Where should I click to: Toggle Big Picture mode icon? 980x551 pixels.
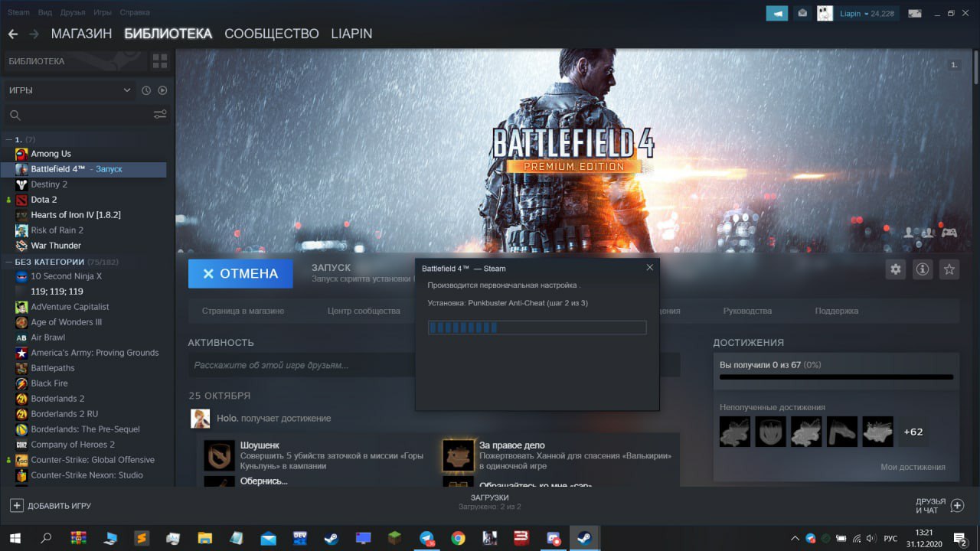tap(914, 13)
